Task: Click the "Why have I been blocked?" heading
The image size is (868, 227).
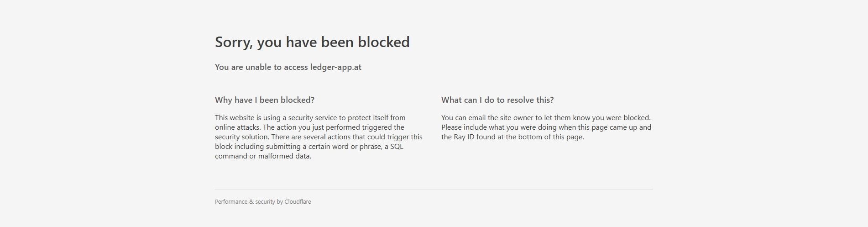Action: [265, 100]
